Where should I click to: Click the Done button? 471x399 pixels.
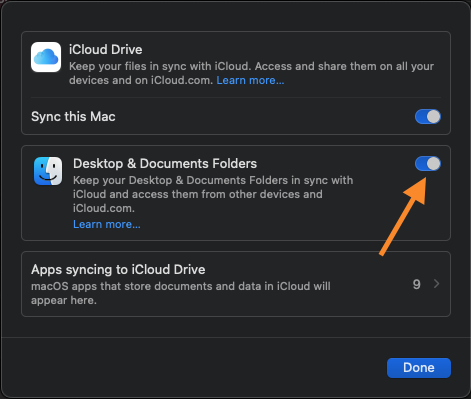click(419, 368)
